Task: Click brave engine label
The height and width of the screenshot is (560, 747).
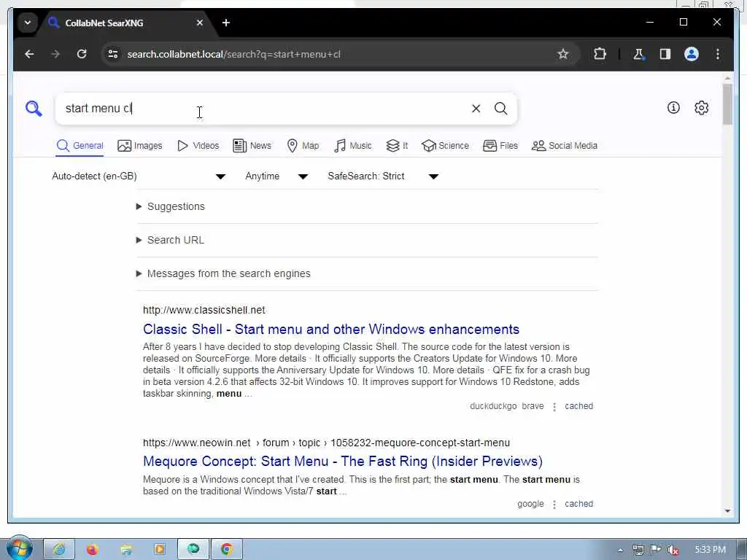Action: (533, 406)
